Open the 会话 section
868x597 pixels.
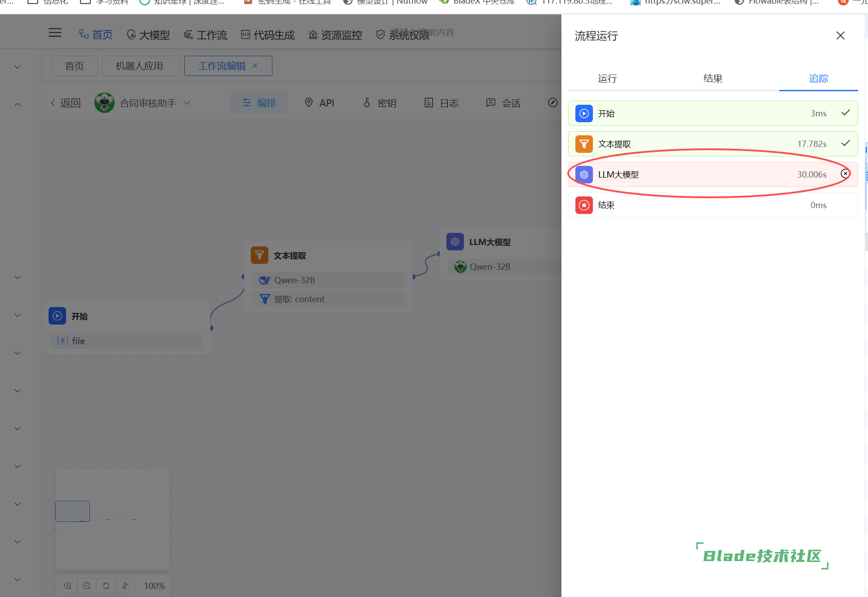point(503,103)
